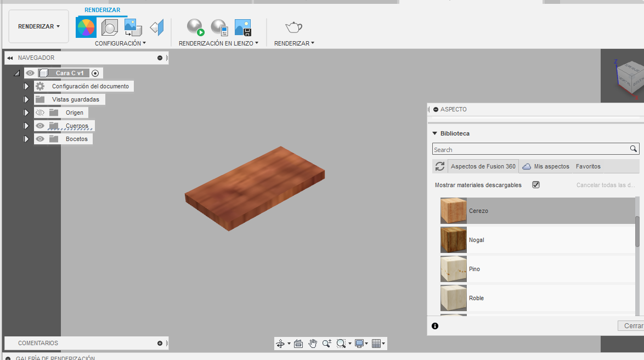Click the Look At icon
The width and height of the screenshot is (644, 360).
click(298, 344)
